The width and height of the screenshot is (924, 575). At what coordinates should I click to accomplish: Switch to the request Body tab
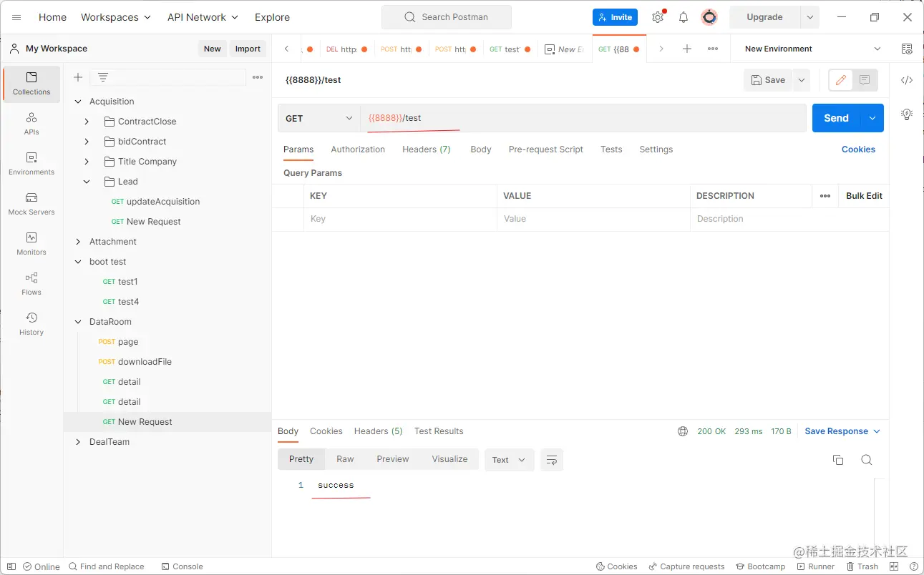click(481, 149)
